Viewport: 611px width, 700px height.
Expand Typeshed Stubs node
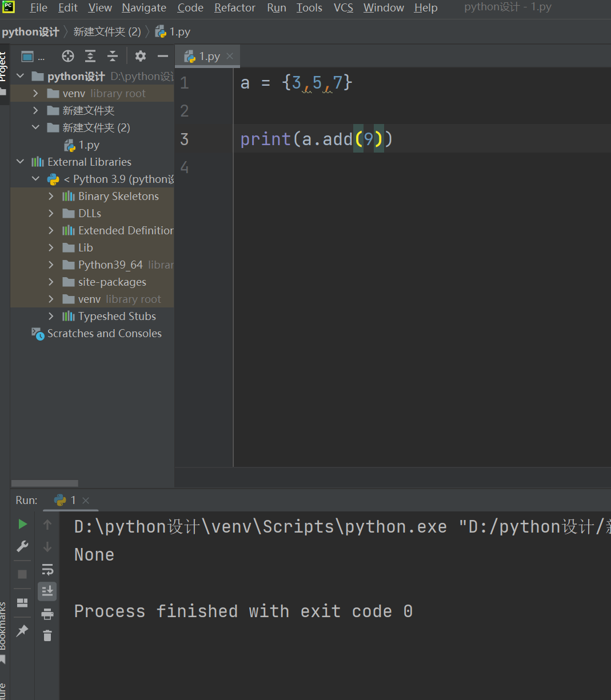[51, 316]
